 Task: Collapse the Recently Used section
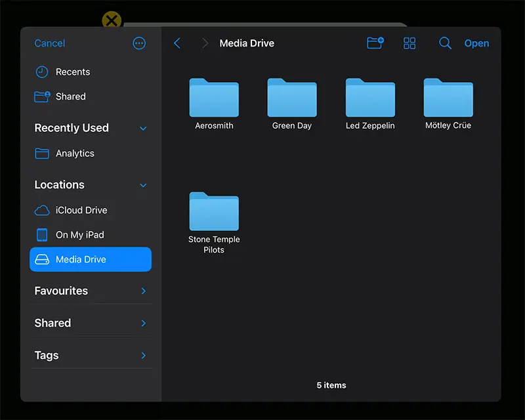coord(143,128)
